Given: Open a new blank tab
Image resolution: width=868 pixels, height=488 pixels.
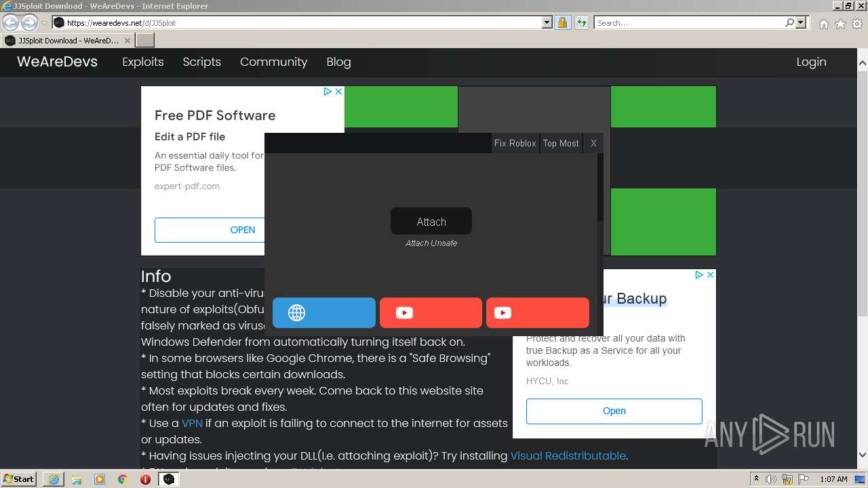Looking at the screenshot, I should click(x=145, y=41).
